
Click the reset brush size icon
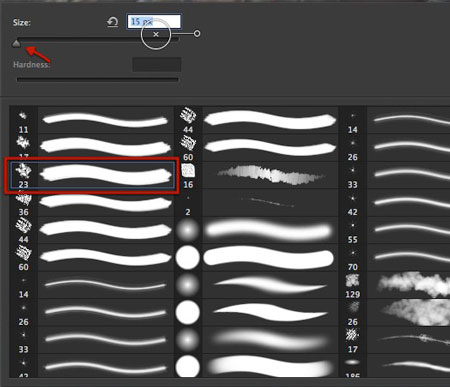113,22
